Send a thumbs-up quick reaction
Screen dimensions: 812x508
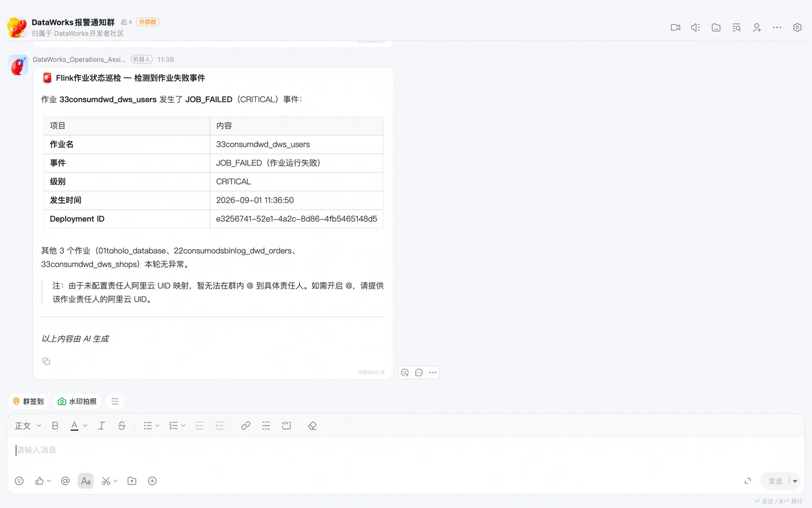39,481
